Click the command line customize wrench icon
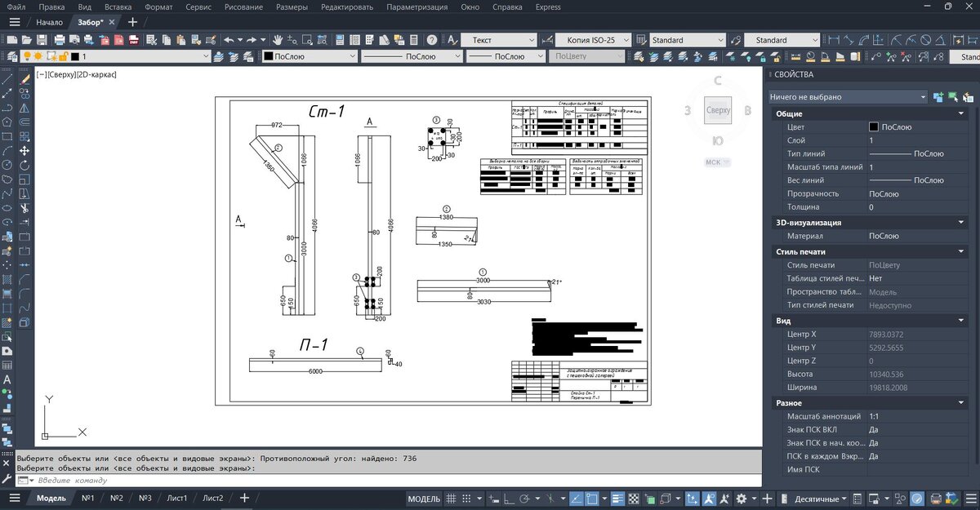980x510 pixels. 7,480
